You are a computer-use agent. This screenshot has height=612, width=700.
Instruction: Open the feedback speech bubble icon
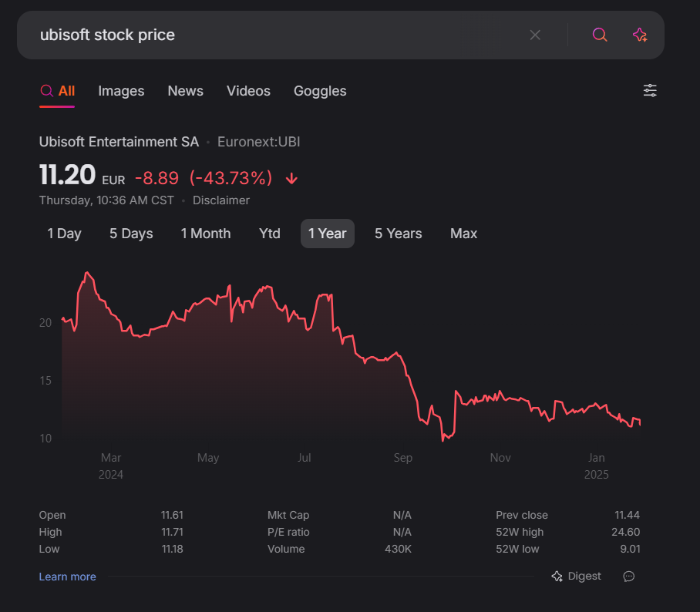628,577
